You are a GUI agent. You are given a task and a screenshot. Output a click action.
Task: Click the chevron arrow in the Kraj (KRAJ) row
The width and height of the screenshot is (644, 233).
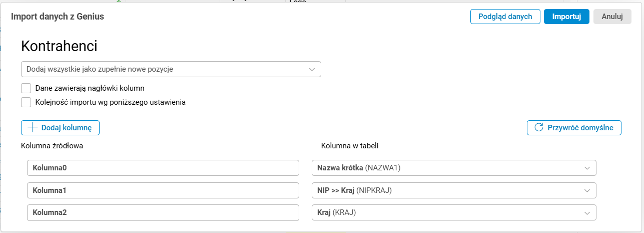(587, 212)
